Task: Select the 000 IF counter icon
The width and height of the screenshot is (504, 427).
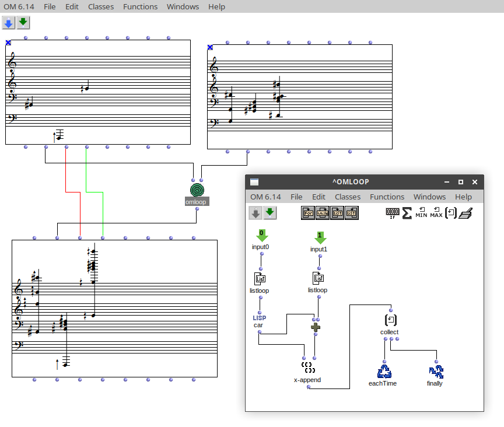Action: coord(393,213)
